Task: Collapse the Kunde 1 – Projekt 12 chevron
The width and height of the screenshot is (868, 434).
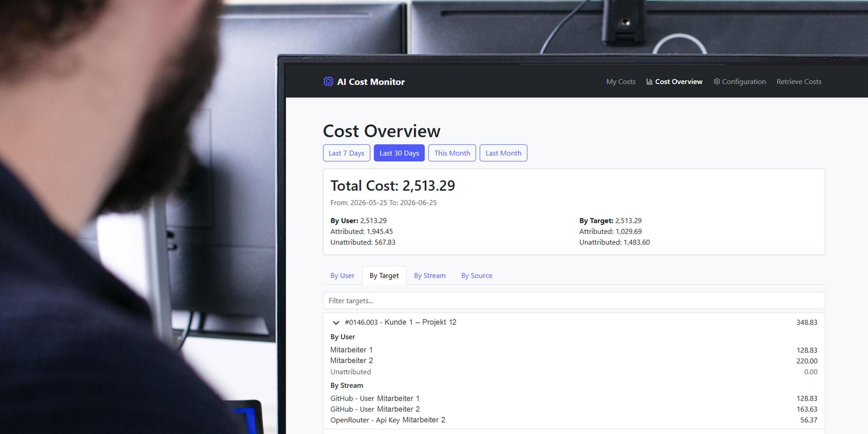Action: (x=336, y=322)
